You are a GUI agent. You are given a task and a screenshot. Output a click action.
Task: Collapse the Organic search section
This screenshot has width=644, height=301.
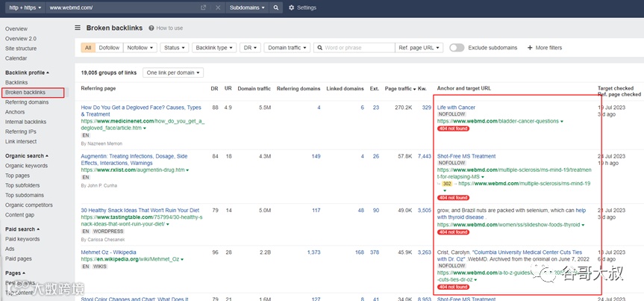pyautogui.click(x=27, y=156)
